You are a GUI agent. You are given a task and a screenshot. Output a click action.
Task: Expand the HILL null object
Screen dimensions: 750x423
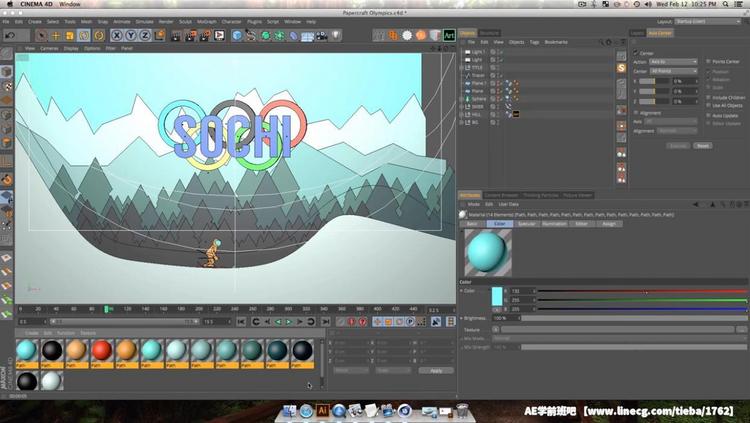pos(462,114)
